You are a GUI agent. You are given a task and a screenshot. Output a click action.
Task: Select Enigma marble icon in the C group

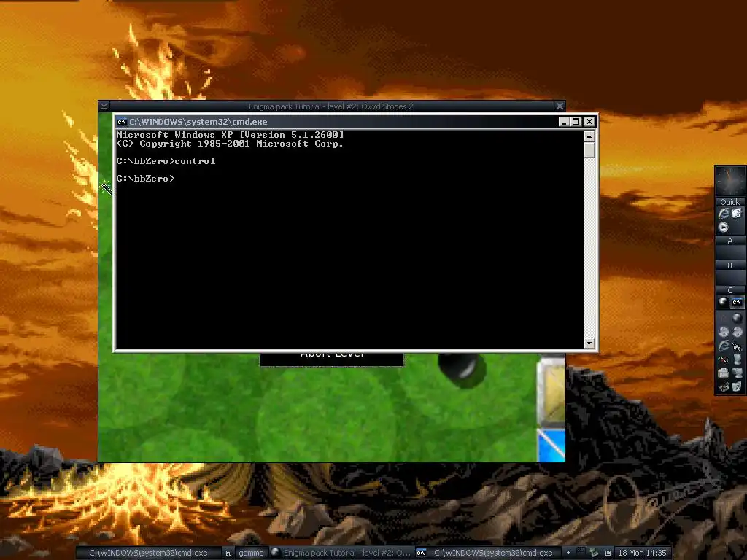click(x=723, y=301)
